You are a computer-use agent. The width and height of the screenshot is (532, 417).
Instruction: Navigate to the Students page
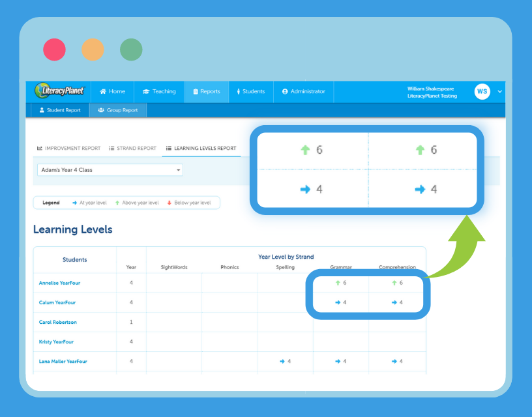click(250, 92)
